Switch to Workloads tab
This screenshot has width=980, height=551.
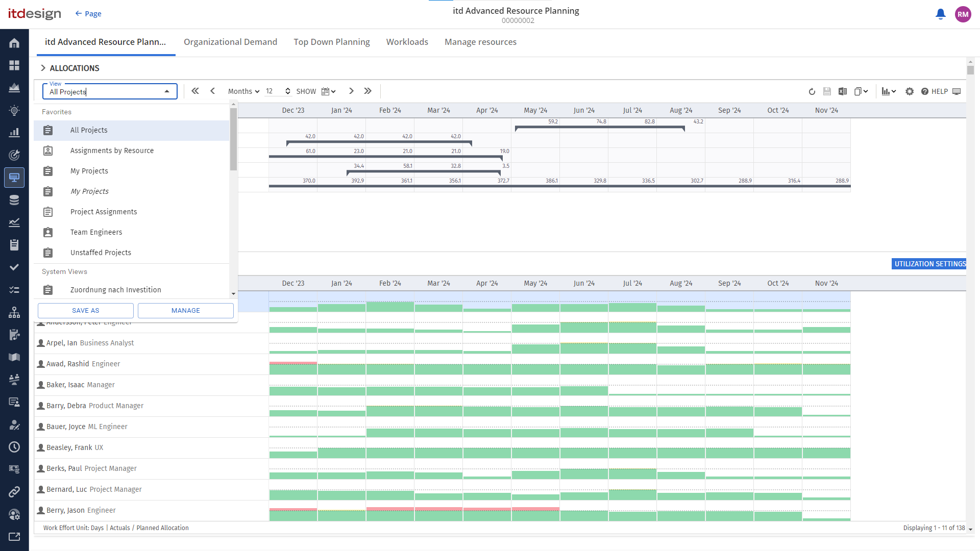point(407,42)
